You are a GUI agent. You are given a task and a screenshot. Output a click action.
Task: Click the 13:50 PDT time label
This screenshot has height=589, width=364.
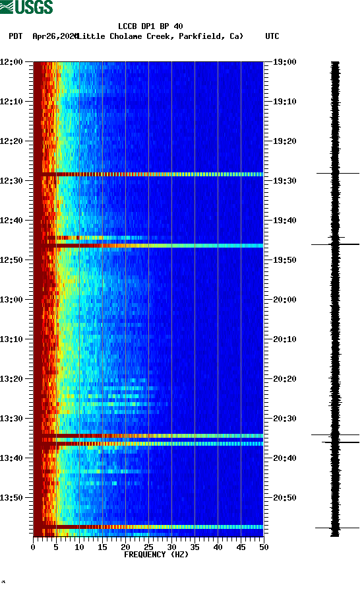click(x=11, y=498)
